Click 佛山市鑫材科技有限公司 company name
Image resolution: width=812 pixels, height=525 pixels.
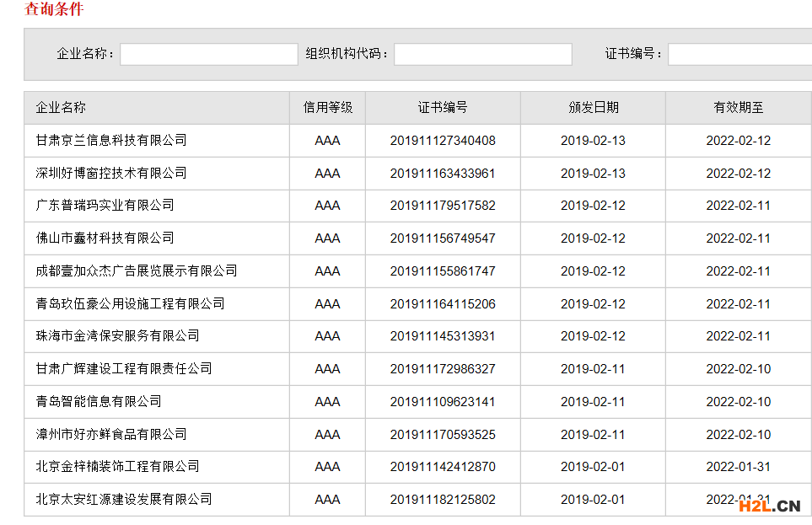coord(105,238)
